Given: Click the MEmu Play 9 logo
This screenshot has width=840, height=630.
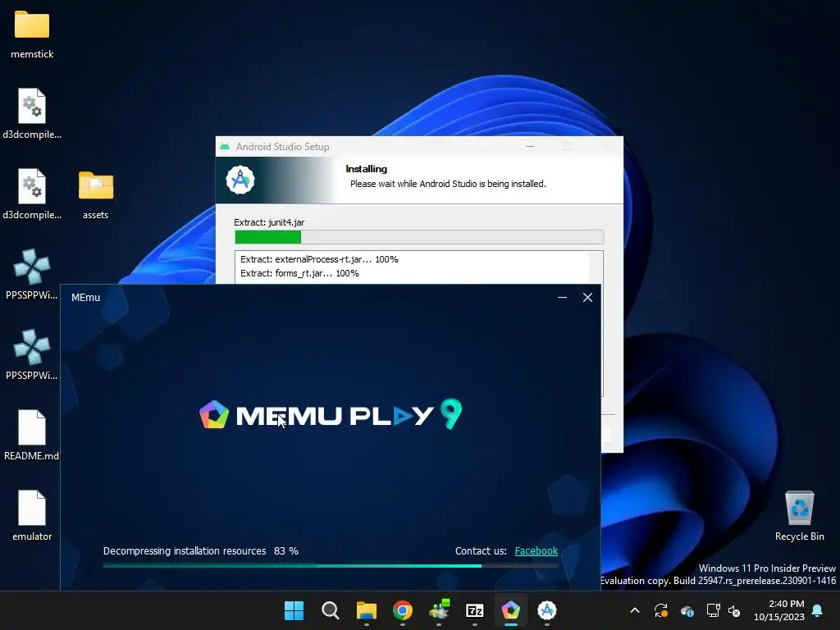Looking at the screenshot, I should pos(331,414).
